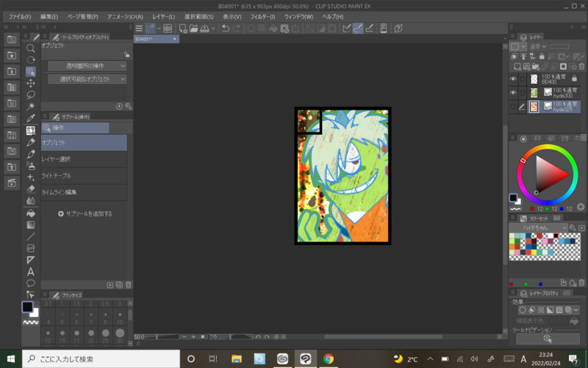
Task: Open layer blending mode 通常 dropdown
Action: click(536, 46)
